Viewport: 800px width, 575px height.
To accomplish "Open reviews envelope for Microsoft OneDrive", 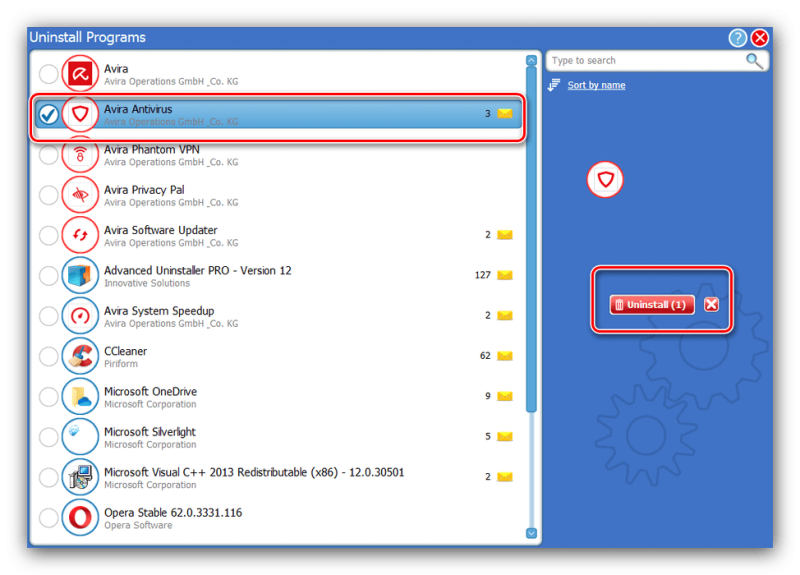I will pos(505,396).
